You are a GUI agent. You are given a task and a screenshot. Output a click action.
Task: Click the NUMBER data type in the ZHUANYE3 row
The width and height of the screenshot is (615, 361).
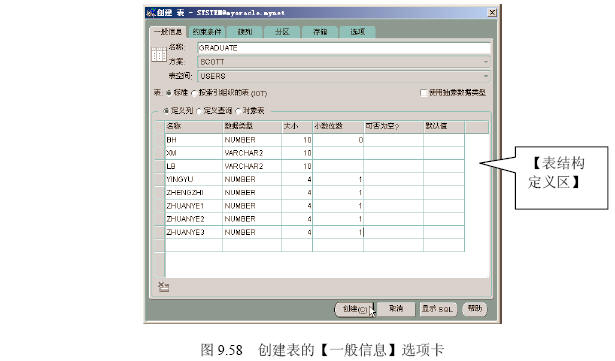[x=252, y=232]
